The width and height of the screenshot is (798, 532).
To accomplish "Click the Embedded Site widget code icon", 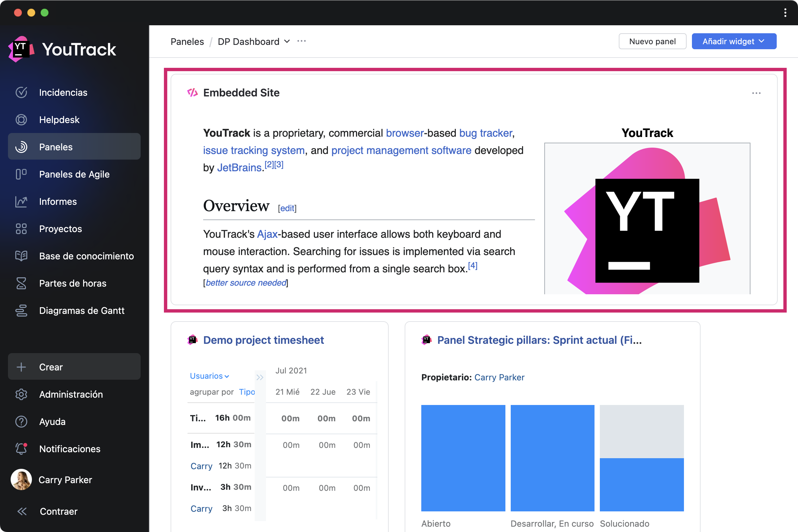I will click(193, 93).
